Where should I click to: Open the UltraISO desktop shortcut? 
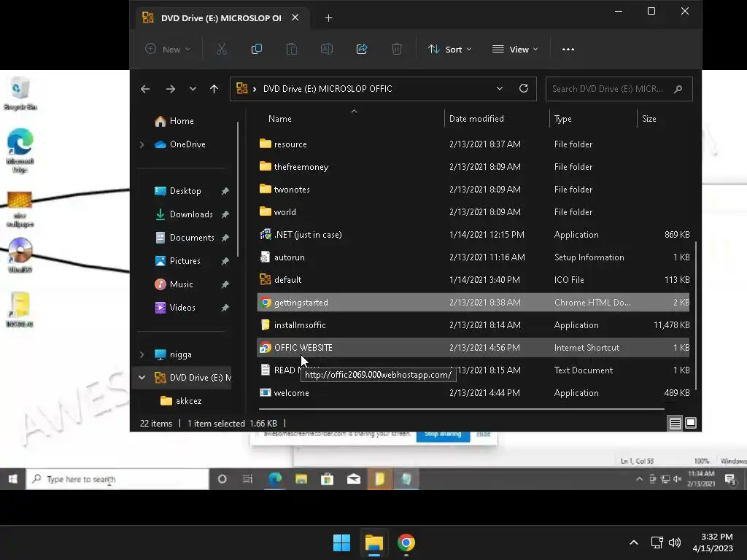point(20,255)
